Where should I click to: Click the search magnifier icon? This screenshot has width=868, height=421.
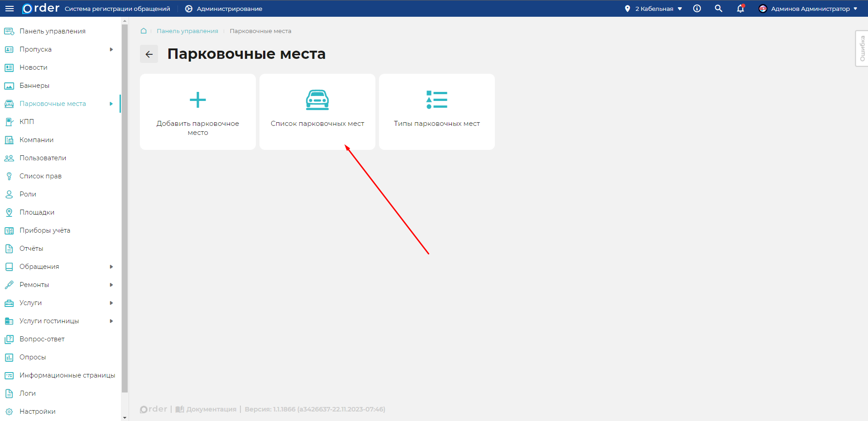click(719, 9)
